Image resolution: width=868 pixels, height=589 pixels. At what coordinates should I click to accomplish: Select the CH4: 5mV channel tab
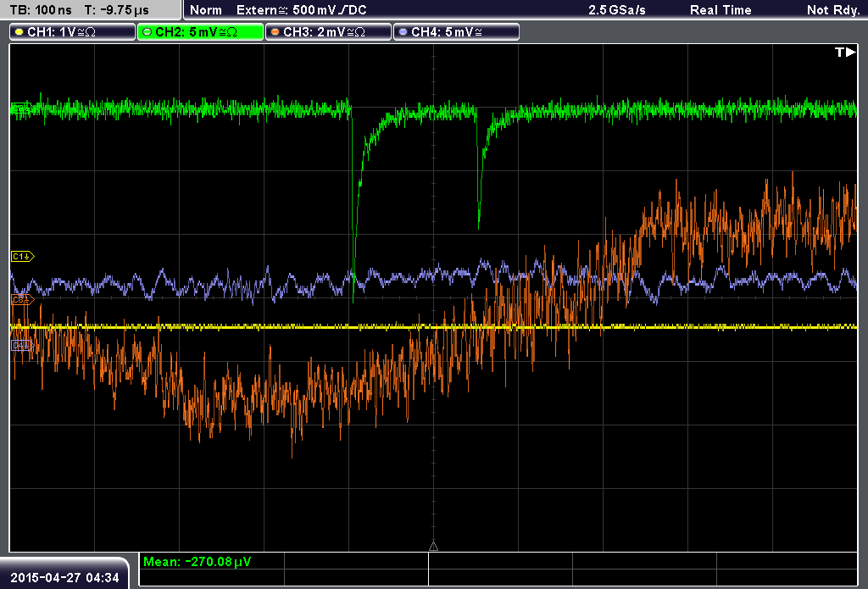pos(456,32)
